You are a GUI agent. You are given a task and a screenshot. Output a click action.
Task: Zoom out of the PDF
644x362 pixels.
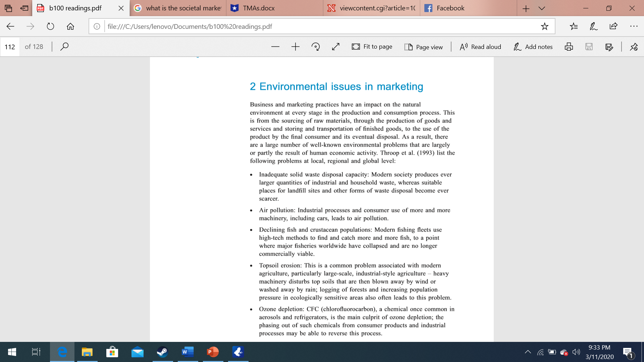[275, 47]
